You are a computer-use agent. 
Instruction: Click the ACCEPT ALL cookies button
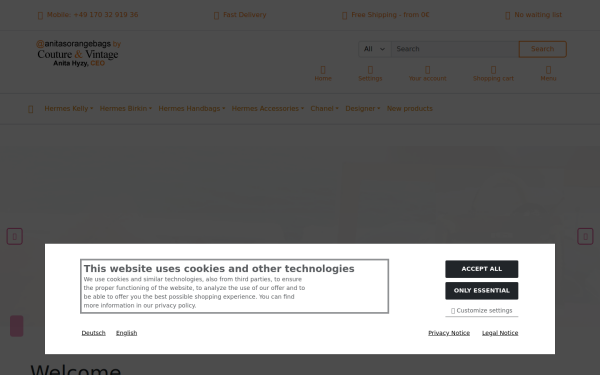tap(481, 269)
